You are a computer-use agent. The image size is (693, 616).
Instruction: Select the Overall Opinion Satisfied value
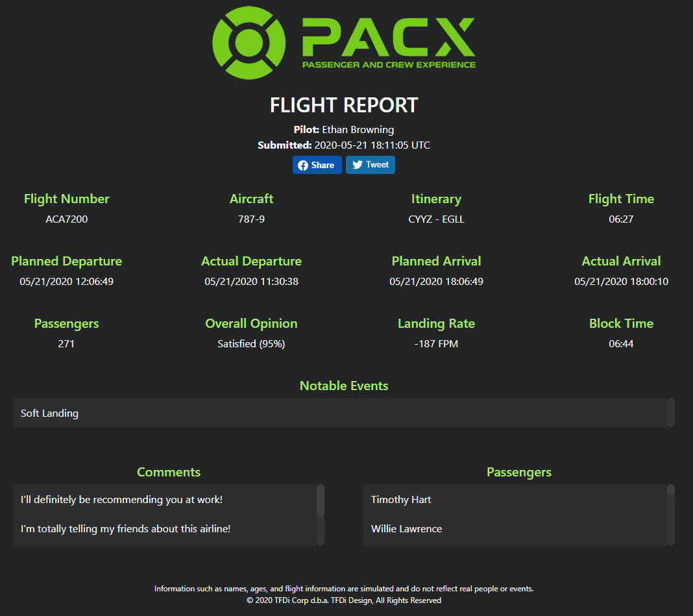pyautogui.click(x=251, y=343)
